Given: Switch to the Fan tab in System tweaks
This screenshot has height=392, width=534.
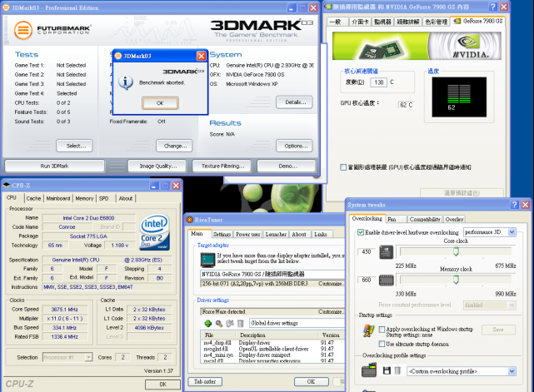Looking at the screenshot, I should [x=396, y=219].
